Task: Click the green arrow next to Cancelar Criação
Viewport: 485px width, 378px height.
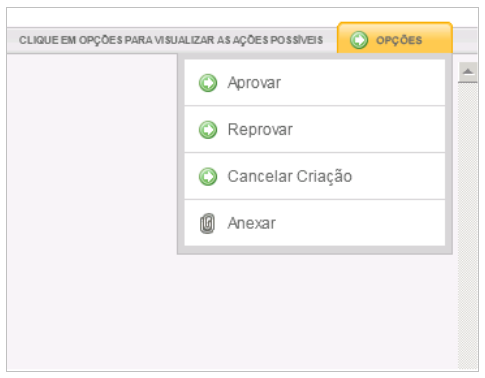Action: [208, 176]
